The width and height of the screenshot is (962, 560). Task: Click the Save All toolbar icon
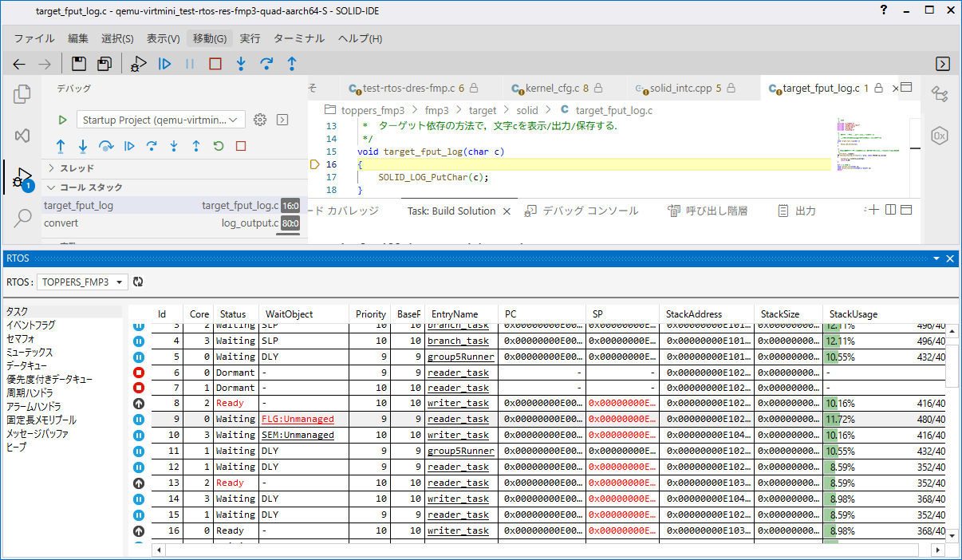point(104,64)
